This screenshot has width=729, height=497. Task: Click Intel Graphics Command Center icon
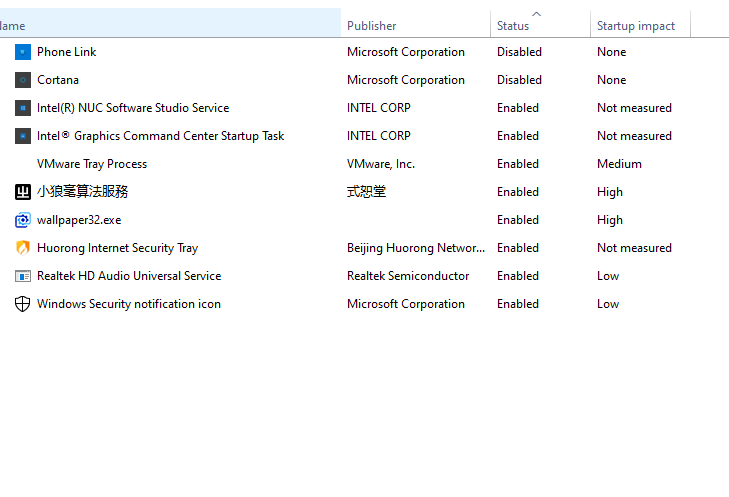pos(23,136)
